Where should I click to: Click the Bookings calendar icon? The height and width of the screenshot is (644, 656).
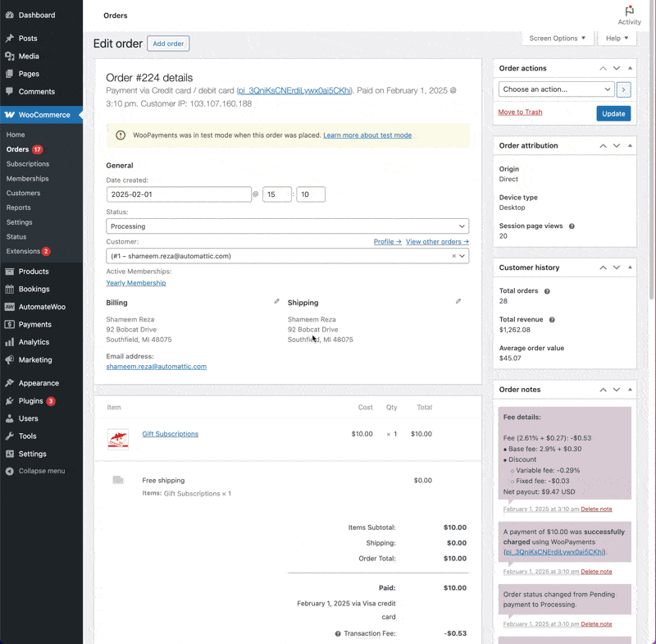point(10,289)
